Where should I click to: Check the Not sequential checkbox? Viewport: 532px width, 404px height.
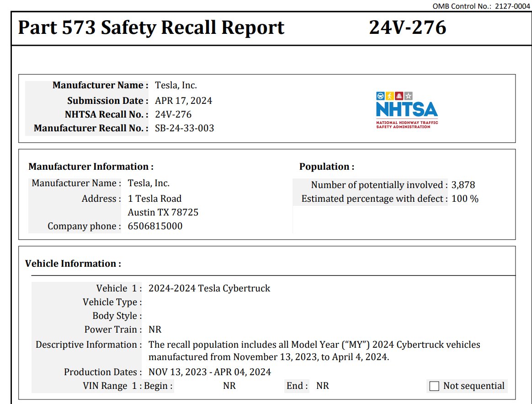[434, 386]
